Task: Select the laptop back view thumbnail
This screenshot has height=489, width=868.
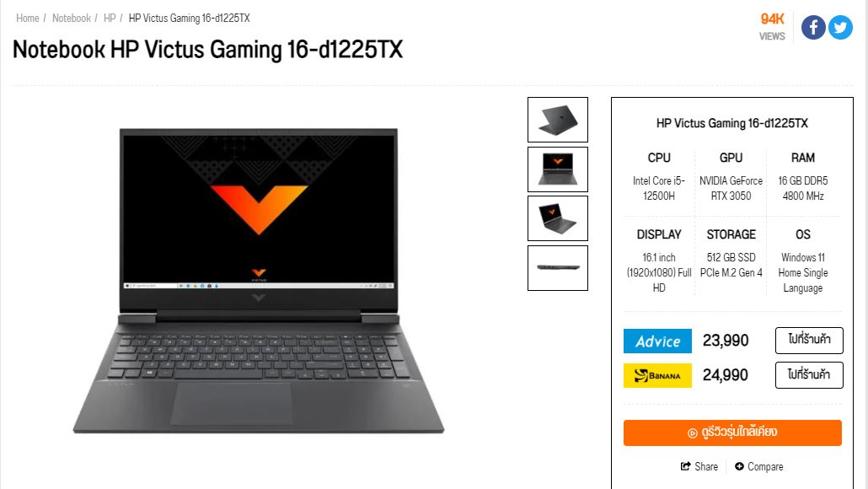Action: coord(558,120)
